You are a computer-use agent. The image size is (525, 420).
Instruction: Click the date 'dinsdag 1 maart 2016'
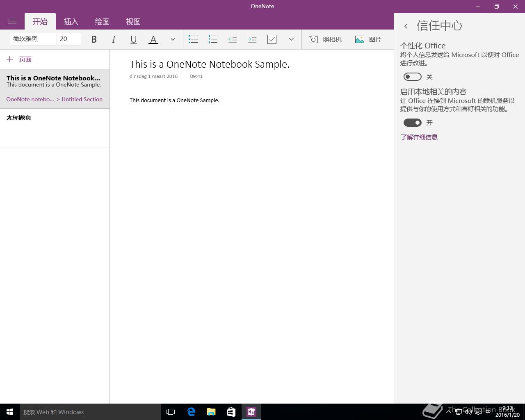click(x=153, y=76)
